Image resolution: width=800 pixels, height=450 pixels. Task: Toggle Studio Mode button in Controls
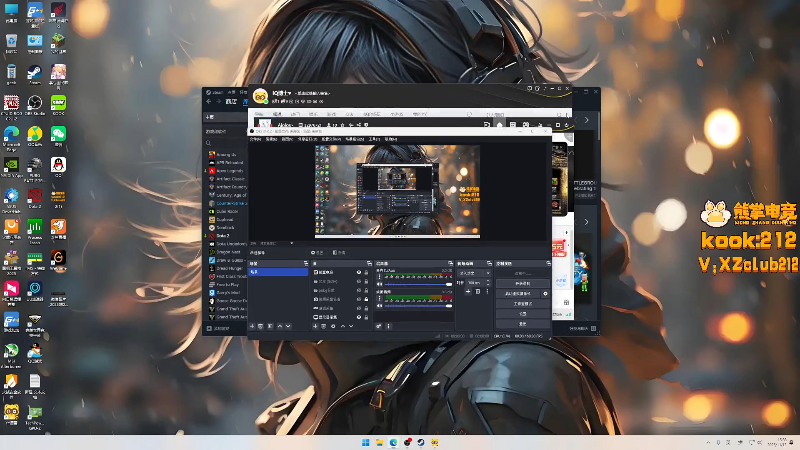(522, 304)
